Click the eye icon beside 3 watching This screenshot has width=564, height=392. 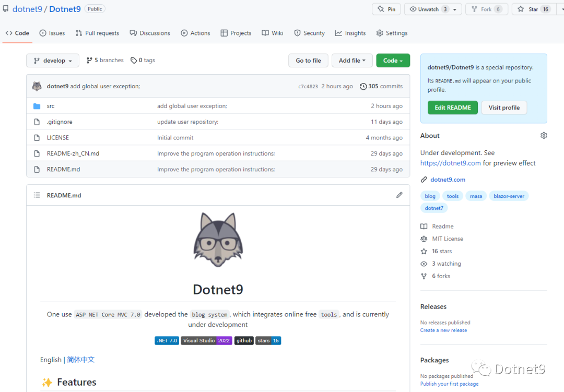[424, 264]
